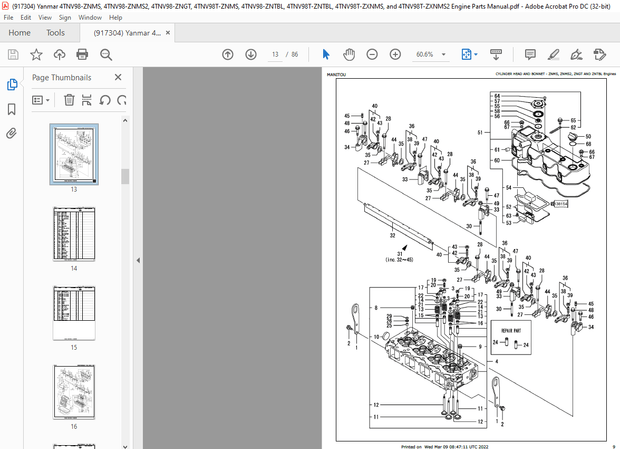Click the insert pages icon in thumbnails

tap(87, 100)
